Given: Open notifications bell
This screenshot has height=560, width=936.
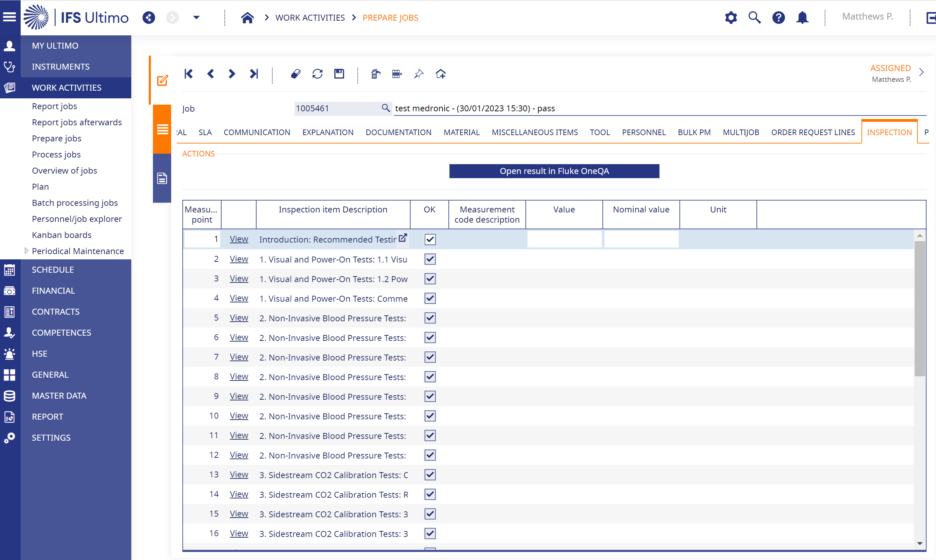Looking at the screenshot, I should tap(802, 17).
